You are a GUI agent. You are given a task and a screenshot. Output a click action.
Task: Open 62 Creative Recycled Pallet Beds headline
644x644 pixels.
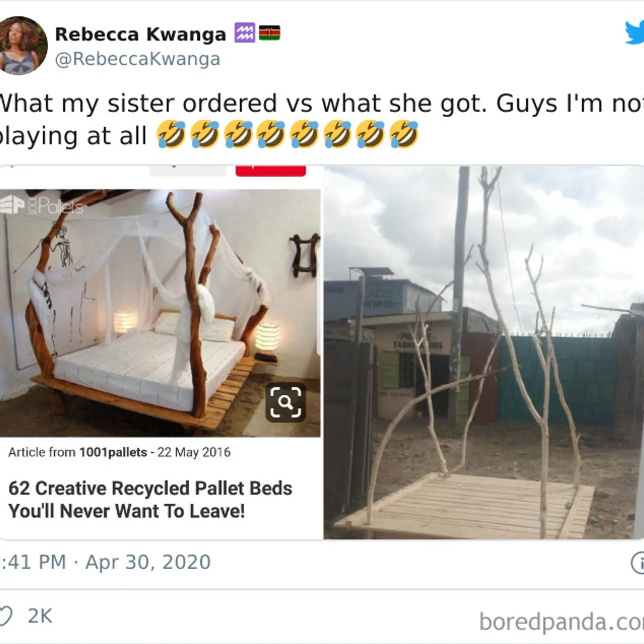(150, 499)
